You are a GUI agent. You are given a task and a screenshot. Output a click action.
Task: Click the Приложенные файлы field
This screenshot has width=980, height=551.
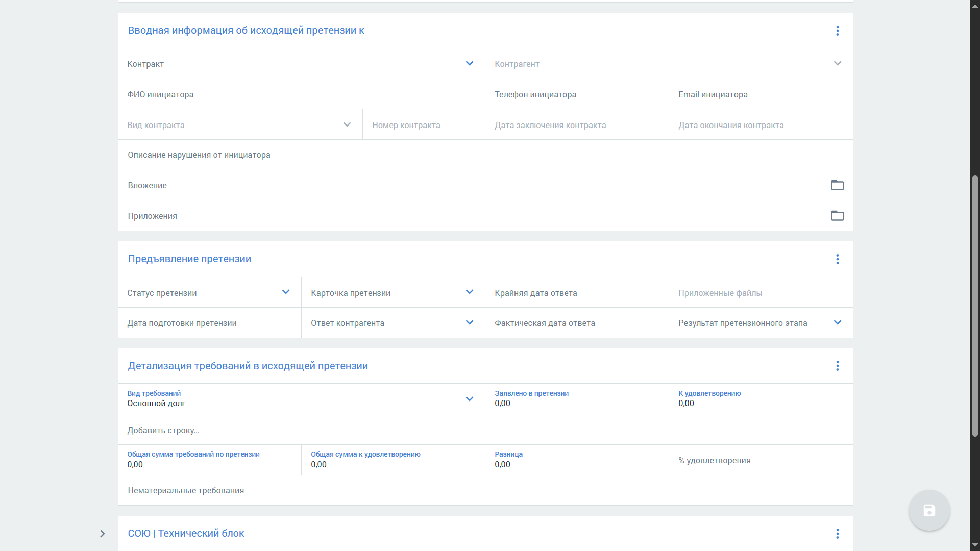tap(761, 292)
